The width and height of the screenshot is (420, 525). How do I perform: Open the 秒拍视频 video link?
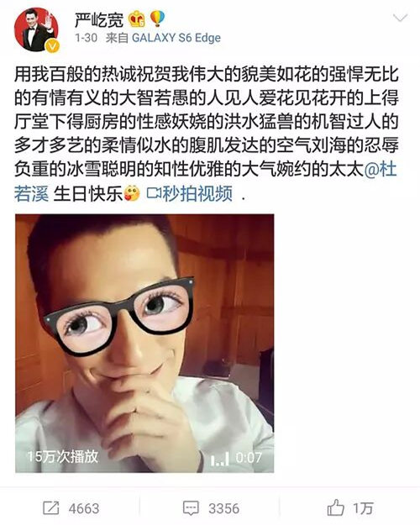click(x=197, y=193)
